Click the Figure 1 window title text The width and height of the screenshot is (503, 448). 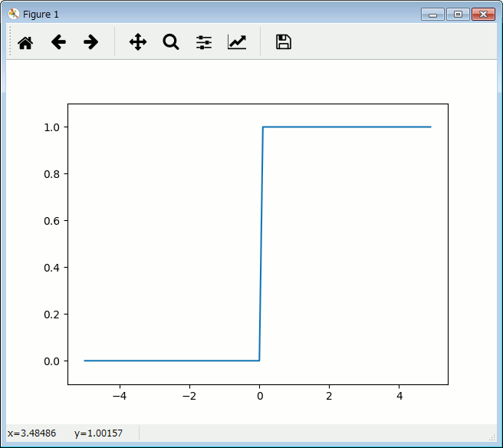[41, 15]
